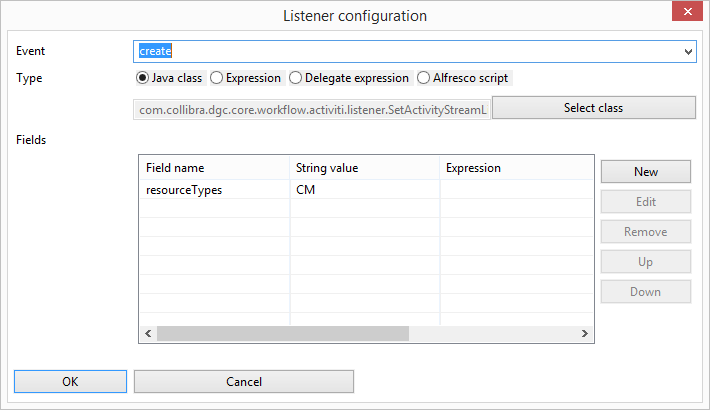Image resolution: width=710 pixels, height=410 pixels.
Task: Click the String value column header
Action: point(365,168)
